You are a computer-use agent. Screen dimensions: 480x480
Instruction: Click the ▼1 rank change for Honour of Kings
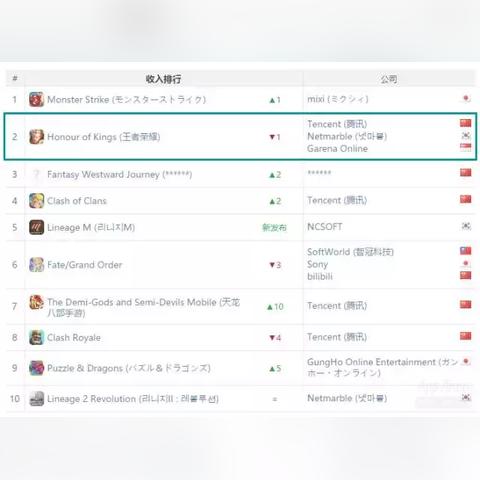click(275, 137)
